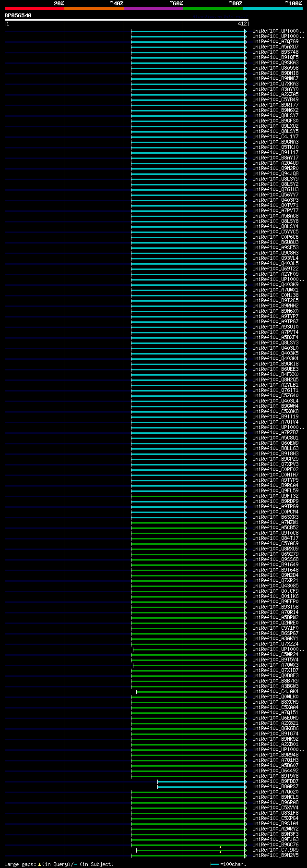Pick hit UniRef100_Q9M2R0

[275, 169]
